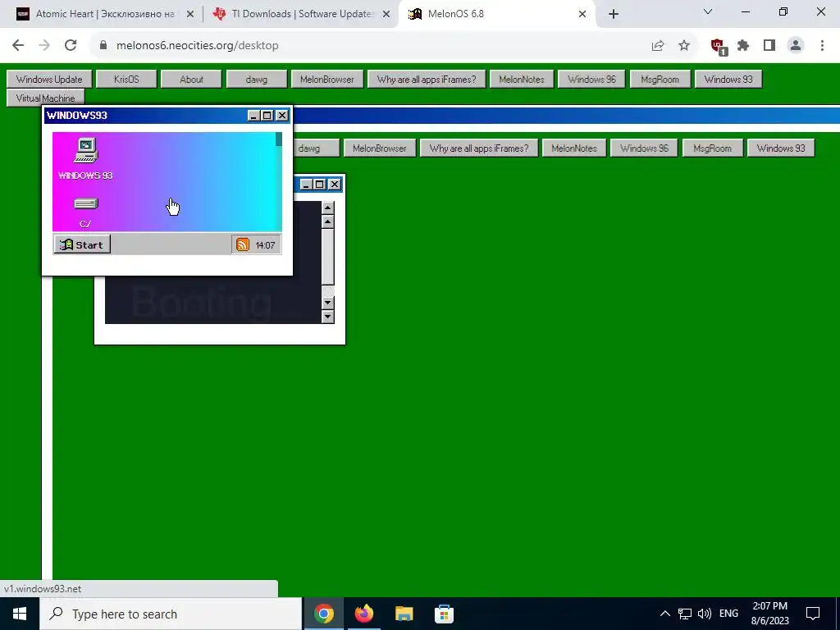Launch KrisOS from the top row
This screenshot has width=840, height=630.
pyautogui.click(x=126, y=80)
